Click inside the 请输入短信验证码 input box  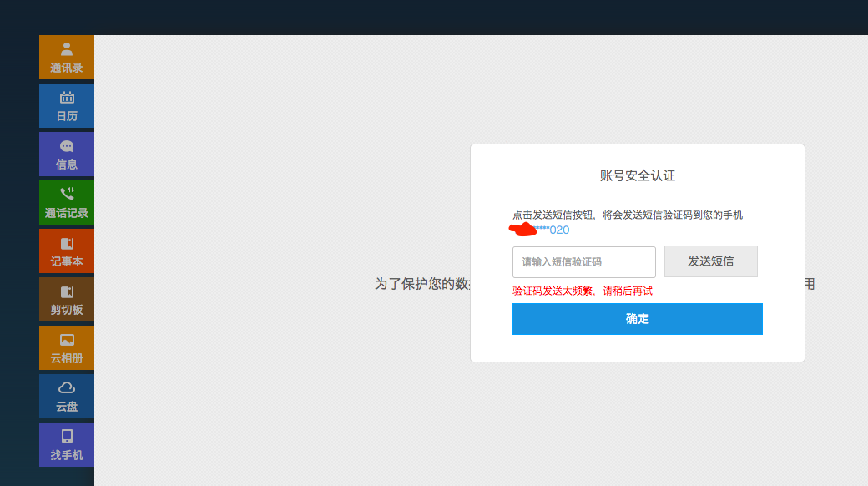click(583, 261)
